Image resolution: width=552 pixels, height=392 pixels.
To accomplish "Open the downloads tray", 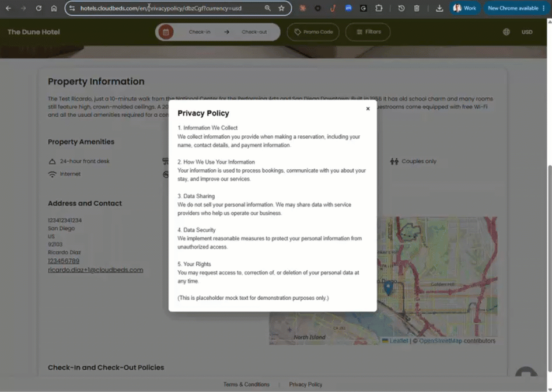I will coord(439,8).
